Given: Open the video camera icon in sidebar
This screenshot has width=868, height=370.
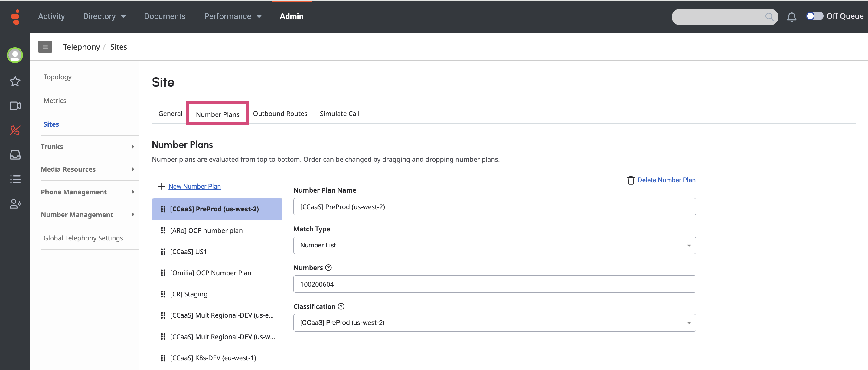Looking at the screenshot, I should point(15,106).
